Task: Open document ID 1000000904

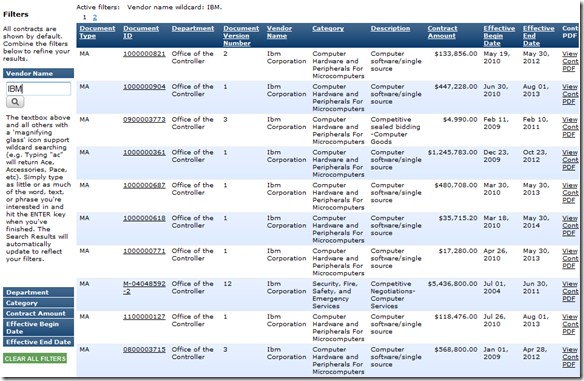Action: coord(144,86)
